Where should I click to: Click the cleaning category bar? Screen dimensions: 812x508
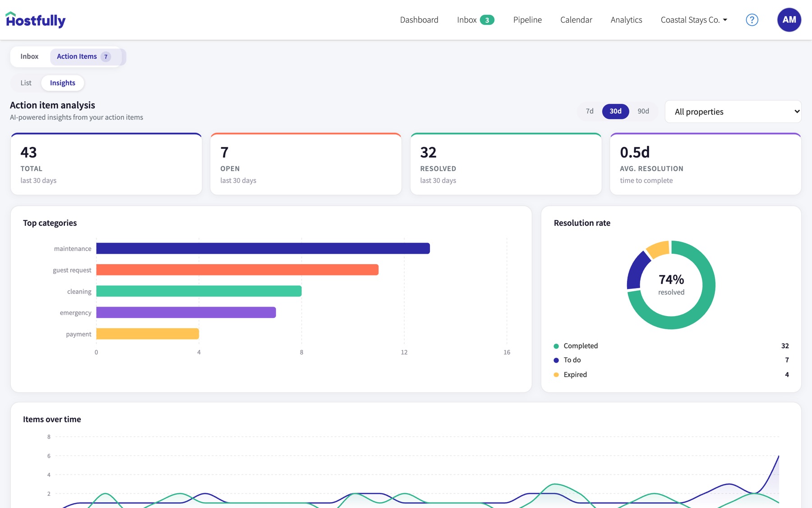(x=199, y=291)
